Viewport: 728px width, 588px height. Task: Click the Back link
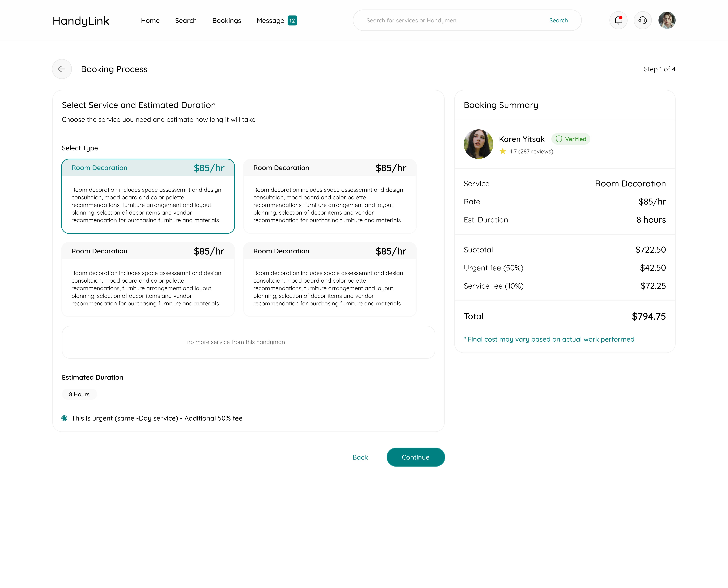tap(360, 457)
